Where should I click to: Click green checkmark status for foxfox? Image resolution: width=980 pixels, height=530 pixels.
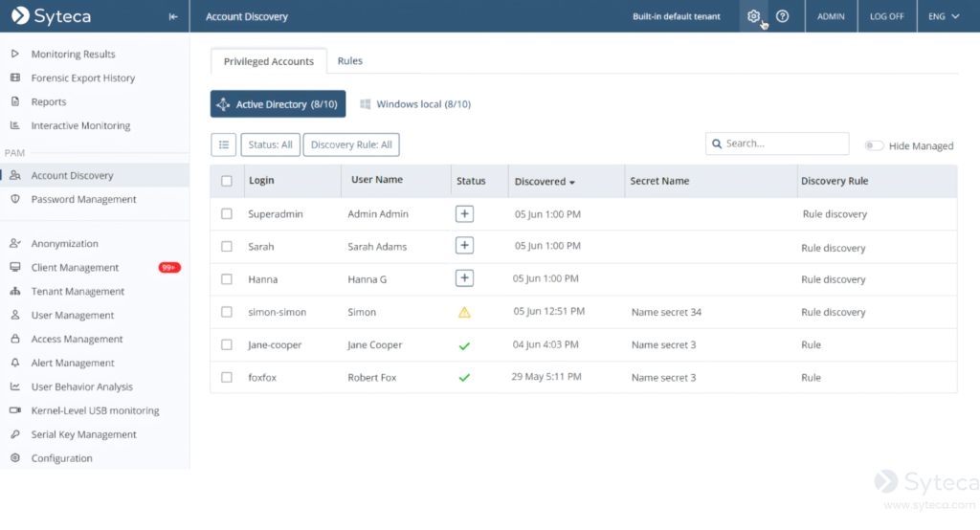[x=464, y=378]
